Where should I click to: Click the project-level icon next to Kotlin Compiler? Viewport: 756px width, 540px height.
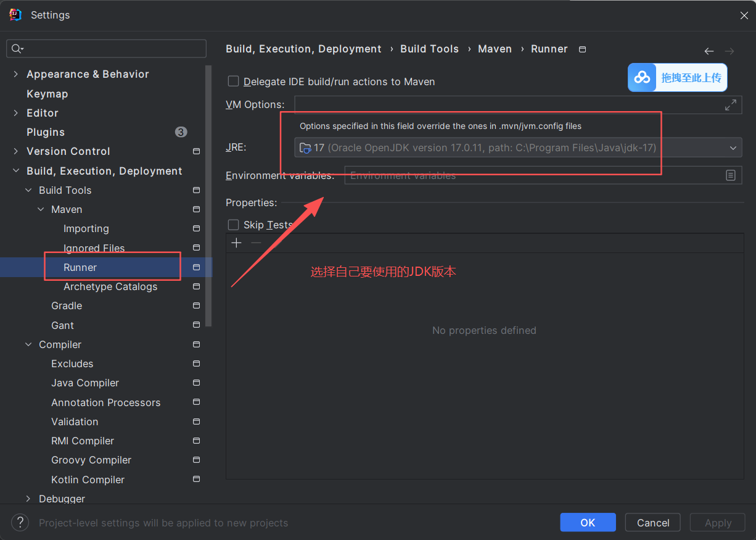coord(196,479)
